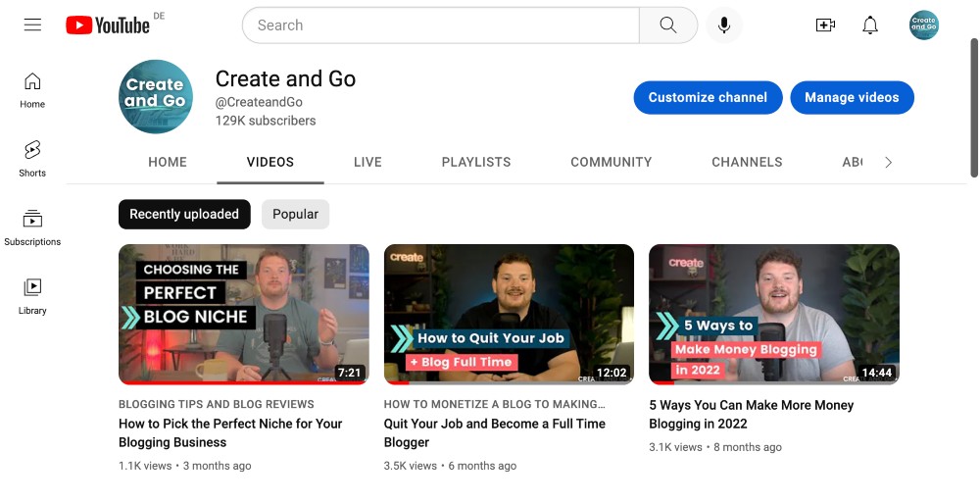Open title 5 Ways You Can Make More Money
980x503 pixels.
coord(752,414)
